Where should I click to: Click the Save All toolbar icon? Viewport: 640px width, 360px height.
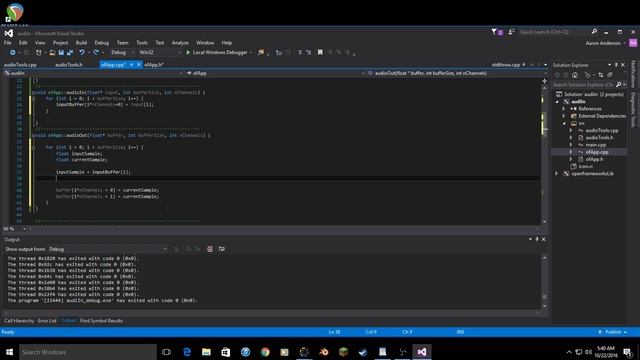pos(70,53)
